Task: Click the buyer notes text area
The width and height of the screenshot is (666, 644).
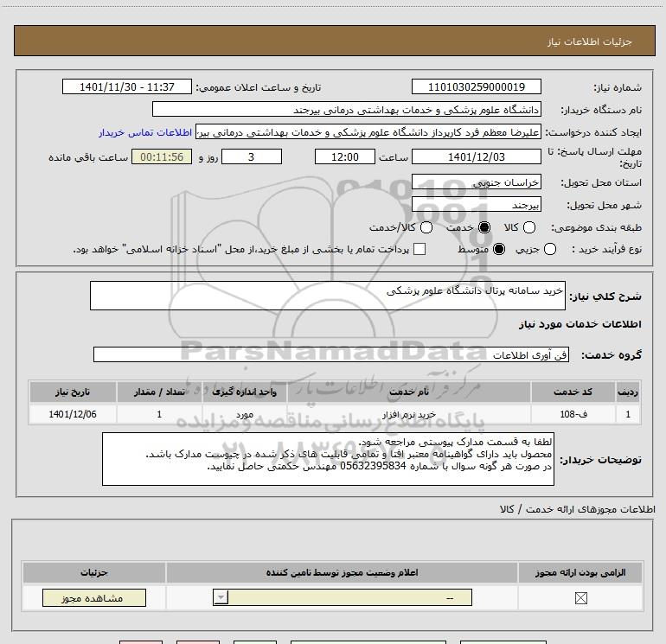Action: point(328,459)
